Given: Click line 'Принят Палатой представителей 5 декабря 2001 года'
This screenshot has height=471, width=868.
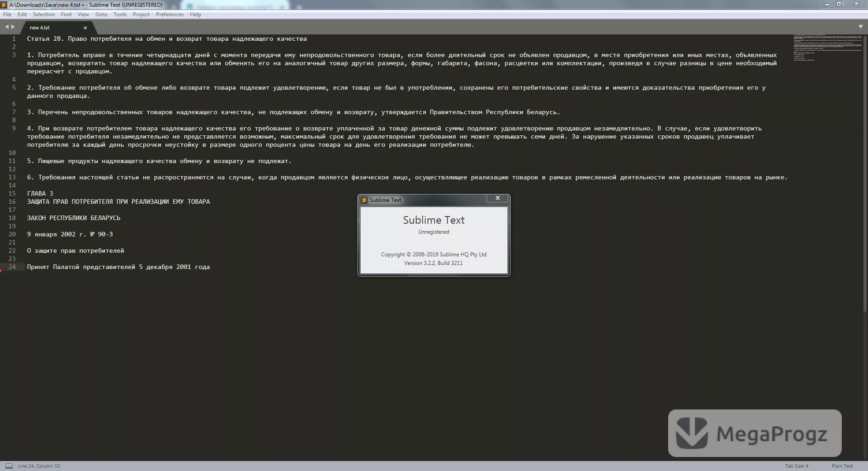Looking at the screenshot, I should pyautogui.click(x=118, y=266).
